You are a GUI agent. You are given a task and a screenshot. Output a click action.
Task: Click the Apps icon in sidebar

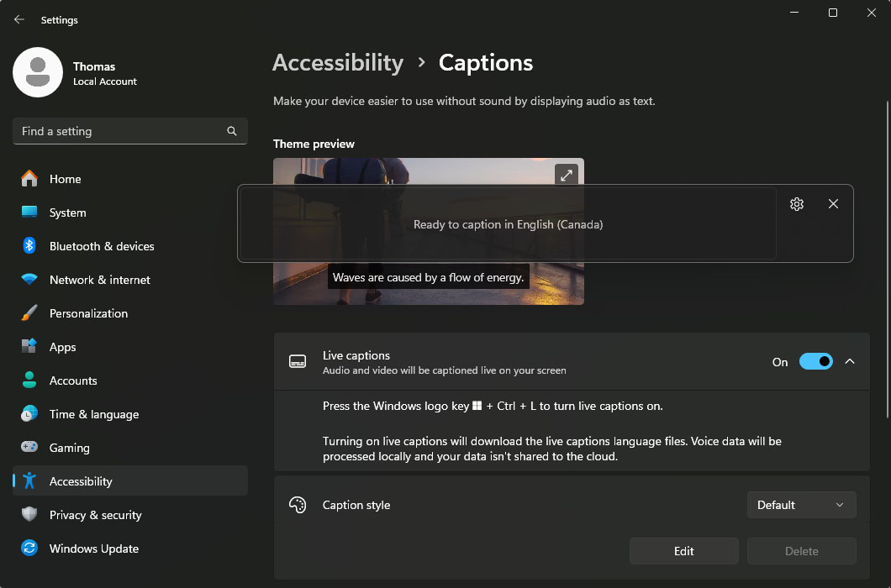pyautogui.click(x=29, y=346)
